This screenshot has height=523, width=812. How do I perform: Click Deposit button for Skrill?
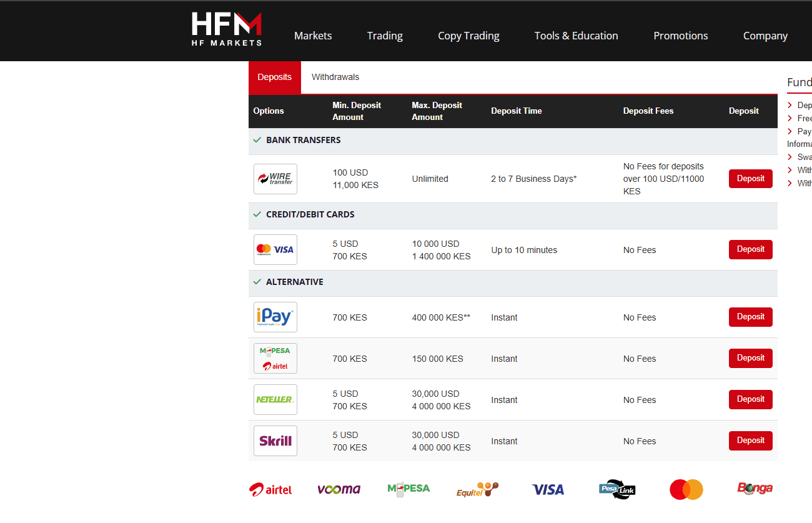[750, 441]
